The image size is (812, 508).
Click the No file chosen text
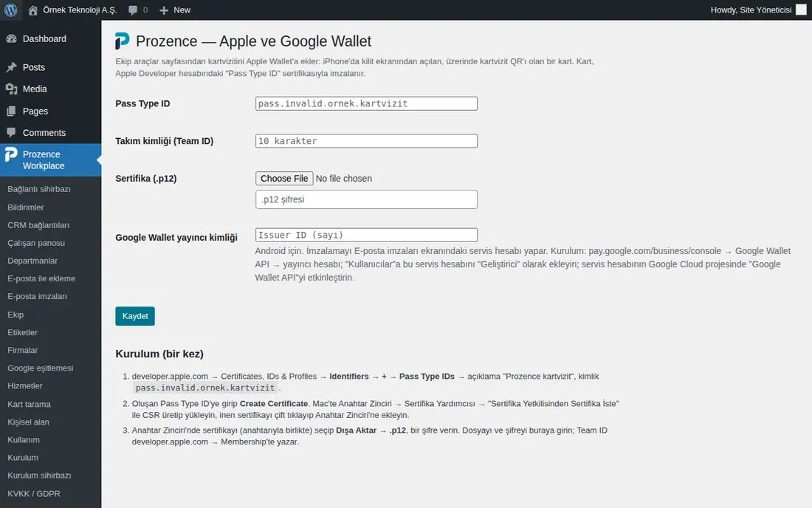click(344, 178)
